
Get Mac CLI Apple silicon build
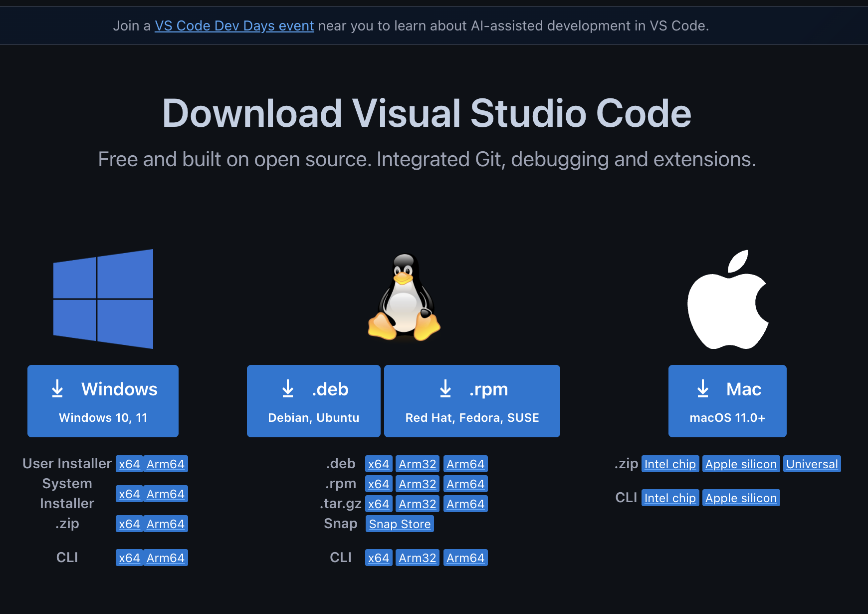741,498
